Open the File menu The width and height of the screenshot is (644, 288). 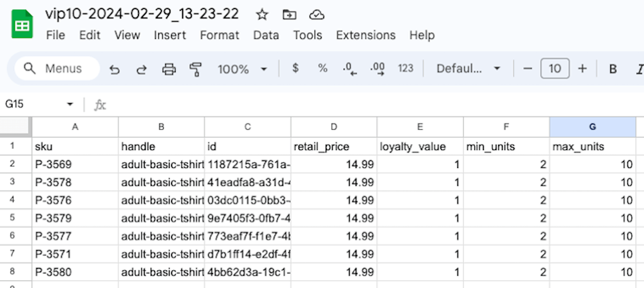55,35
